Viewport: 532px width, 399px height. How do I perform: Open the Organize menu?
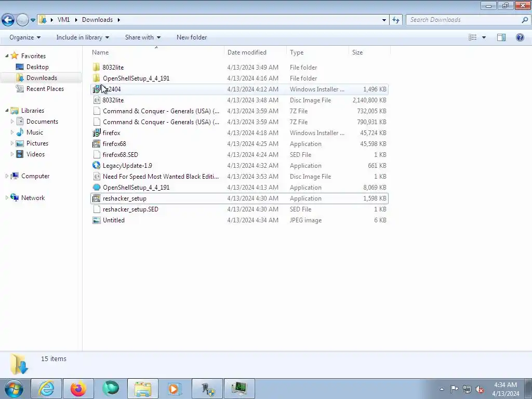(x=25, y=37)
